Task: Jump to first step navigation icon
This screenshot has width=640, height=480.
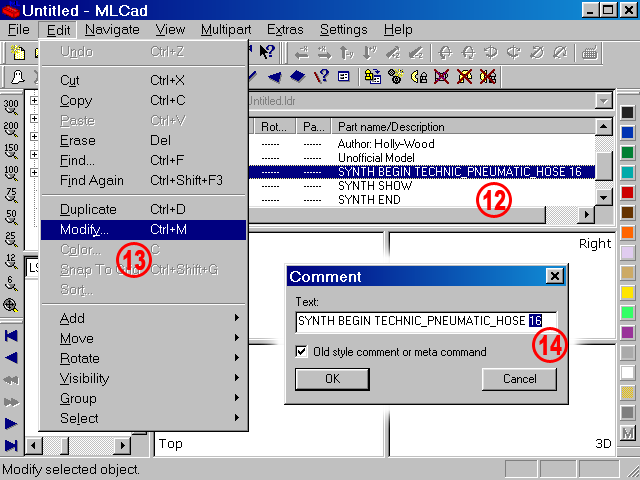Action: pyautogui.click(x=11, y=336)
